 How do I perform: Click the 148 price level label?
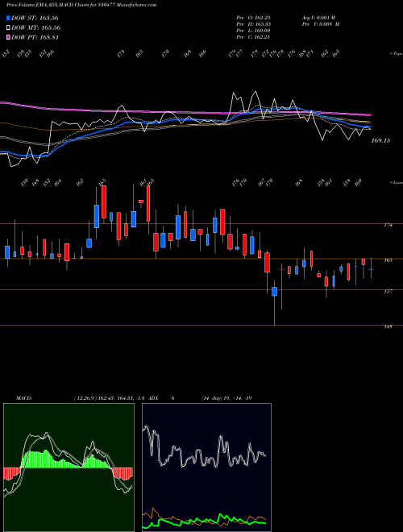pyautogui.click(x=388, y=326)
